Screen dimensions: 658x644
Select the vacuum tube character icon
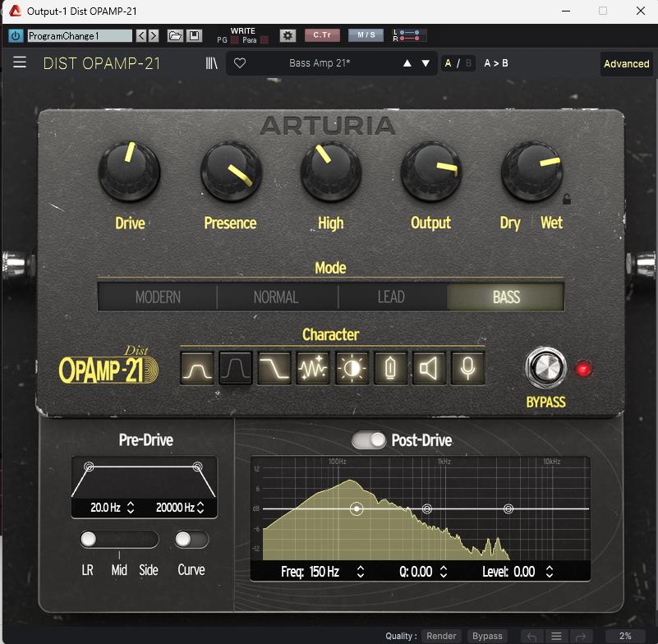[x=390, y=368]
